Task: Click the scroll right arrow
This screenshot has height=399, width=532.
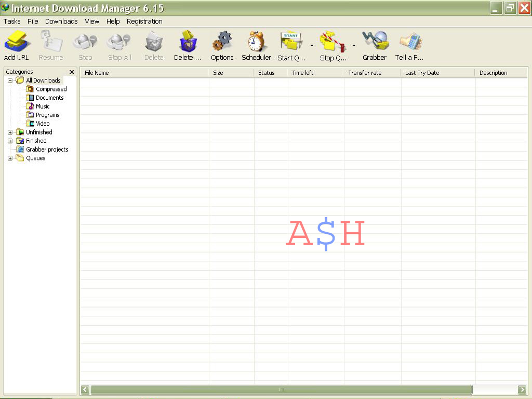Action: (x=522, y=390)
